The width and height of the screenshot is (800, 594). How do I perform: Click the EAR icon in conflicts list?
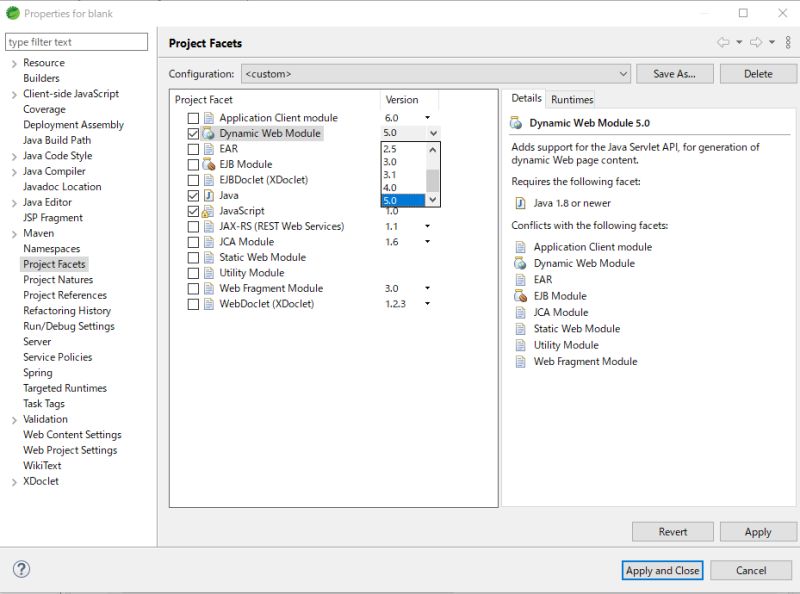point(520,280)
